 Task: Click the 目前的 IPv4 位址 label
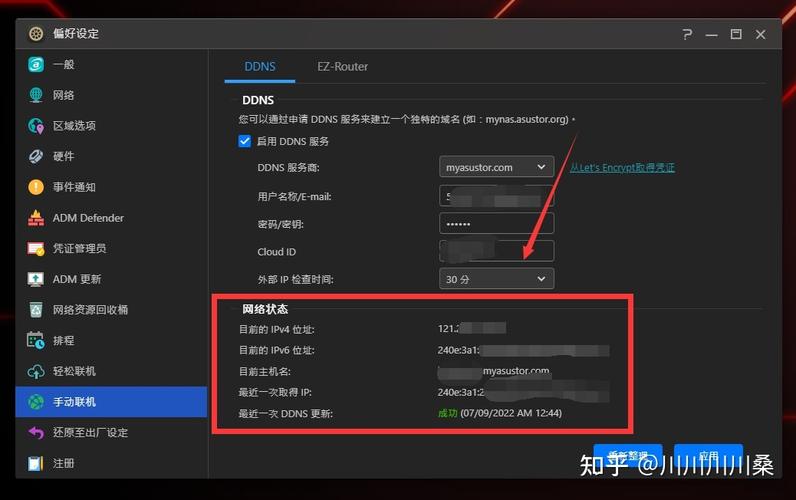[x=277, y=329]
